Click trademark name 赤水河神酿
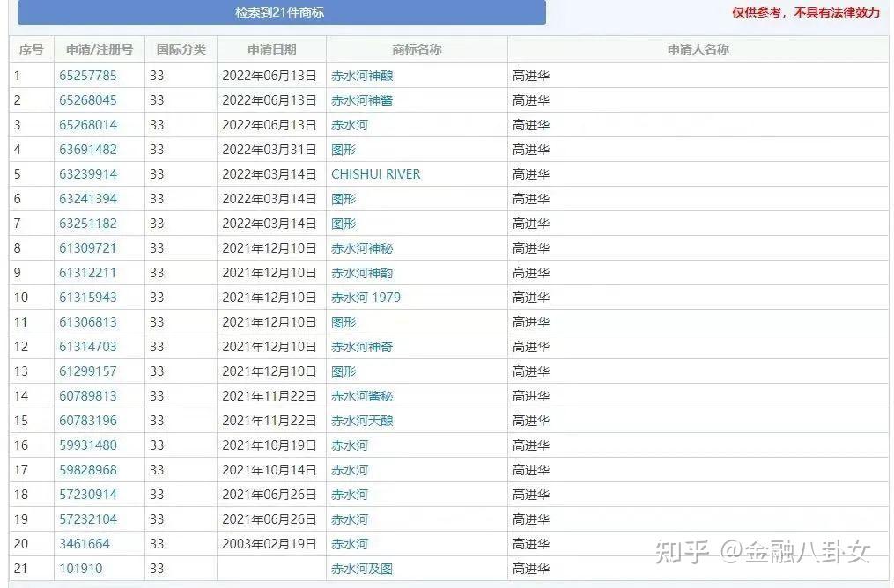This screenshot has height=588, width=894. click(362, 76)
